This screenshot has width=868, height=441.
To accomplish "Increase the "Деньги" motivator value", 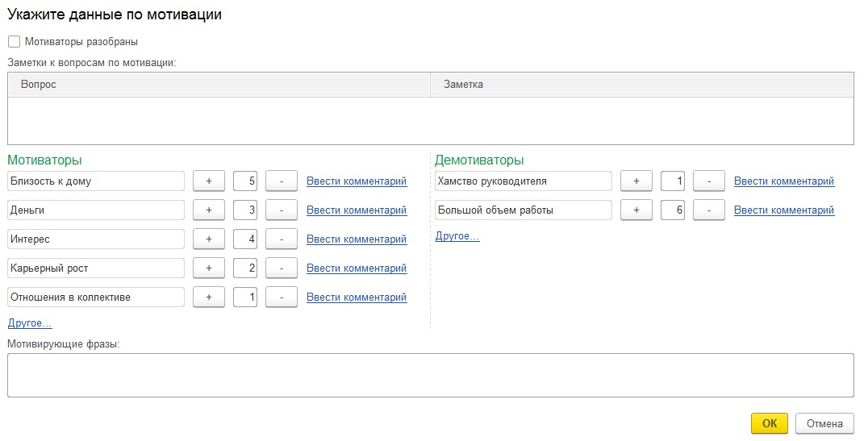I will [x=209, y=210].
